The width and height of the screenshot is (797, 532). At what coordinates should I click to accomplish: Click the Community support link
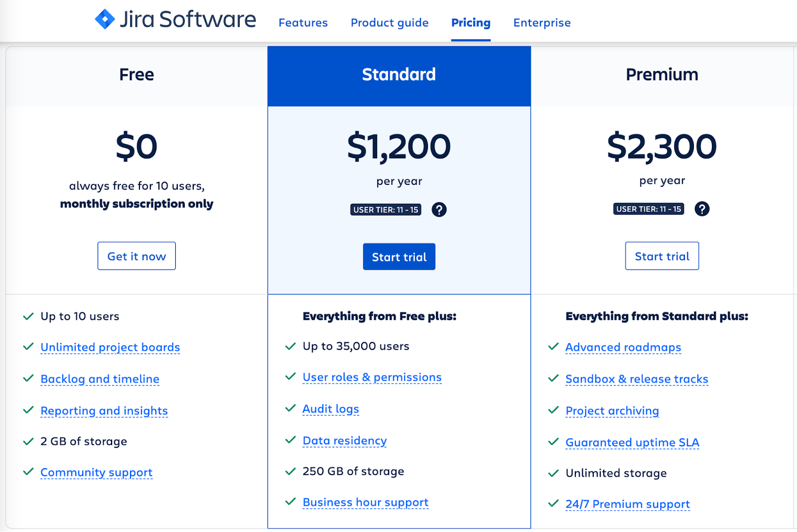coord(96,472)
